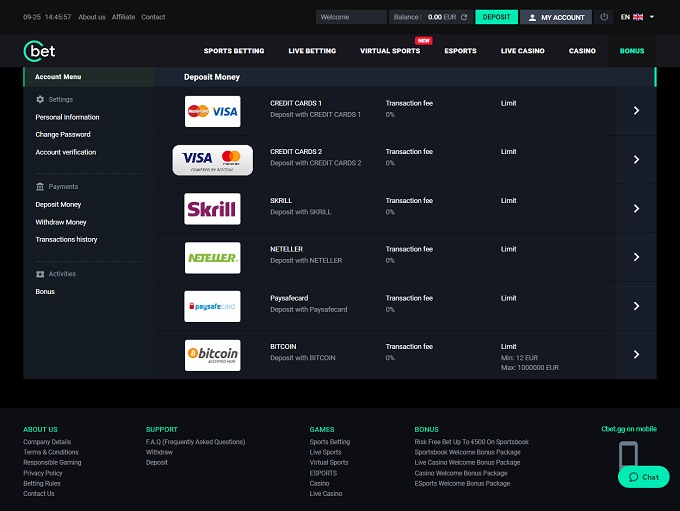This screenshot has width=680, height=511.
Task: Click Contact Us in footer
Action: pos(39,494)
